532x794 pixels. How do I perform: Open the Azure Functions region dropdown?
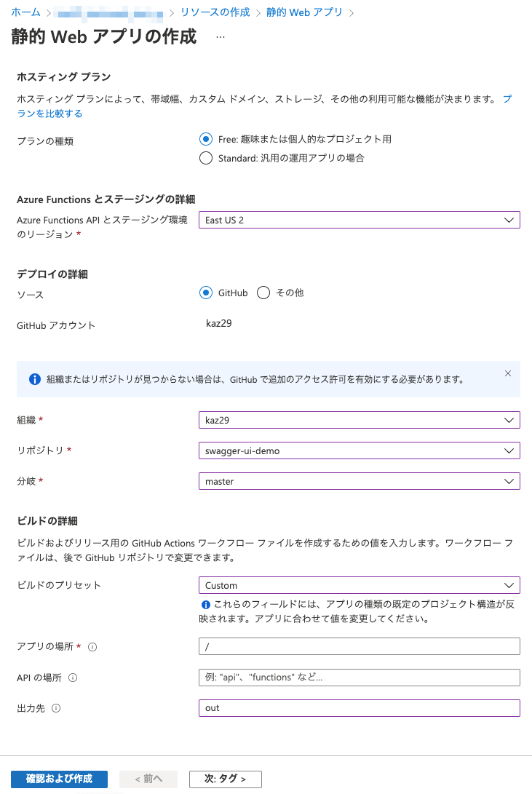pyautogui.click(x=360, y=220)
